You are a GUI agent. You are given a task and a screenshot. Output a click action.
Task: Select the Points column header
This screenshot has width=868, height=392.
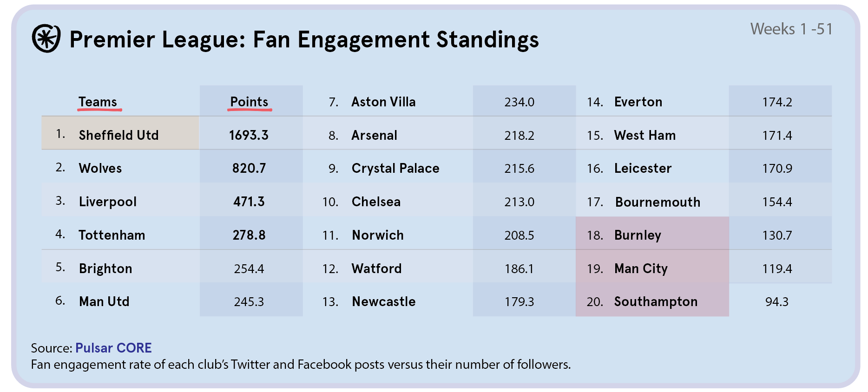click(249, 102)
